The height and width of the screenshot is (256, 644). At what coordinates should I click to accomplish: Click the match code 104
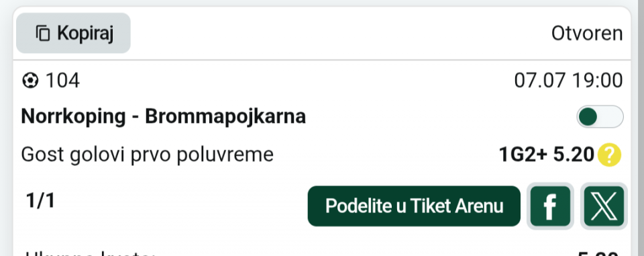coord(62,80)
